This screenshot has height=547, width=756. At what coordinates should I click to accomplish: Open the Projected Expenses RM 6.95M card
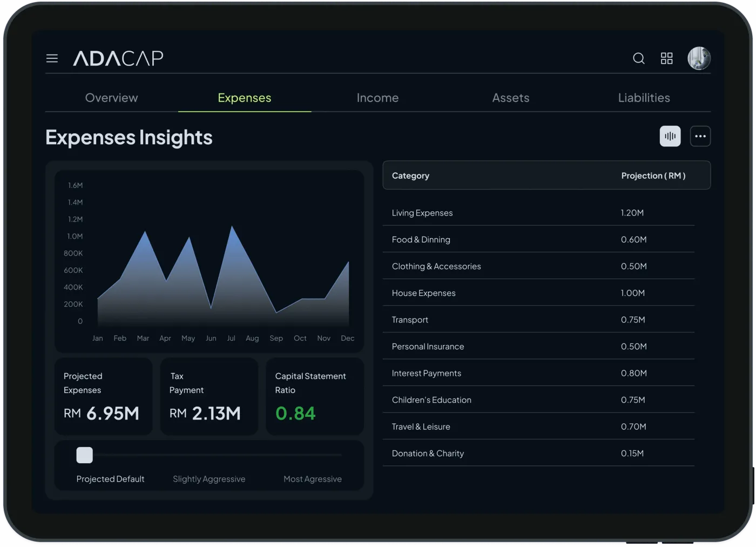(103, 396)
